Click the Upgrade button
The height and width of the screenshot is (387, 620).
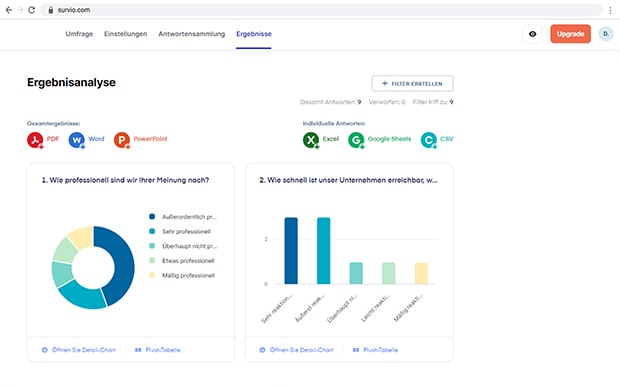571,34
